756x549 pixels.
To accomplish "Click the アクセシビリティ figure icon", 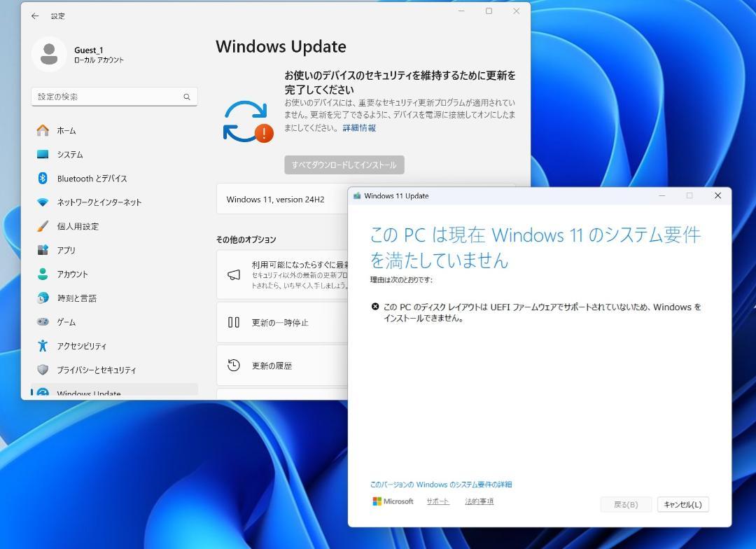I will [43, 345].
